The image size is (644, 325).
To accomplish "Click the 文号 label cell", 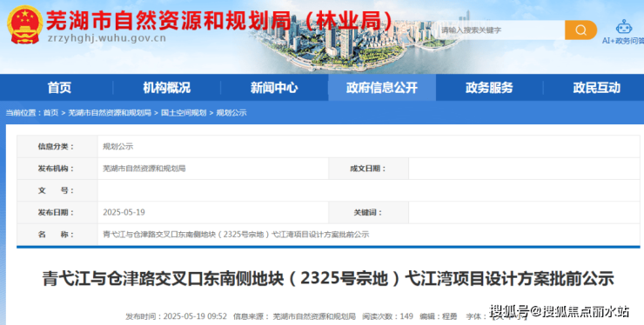I will click(x=57, y=190).
